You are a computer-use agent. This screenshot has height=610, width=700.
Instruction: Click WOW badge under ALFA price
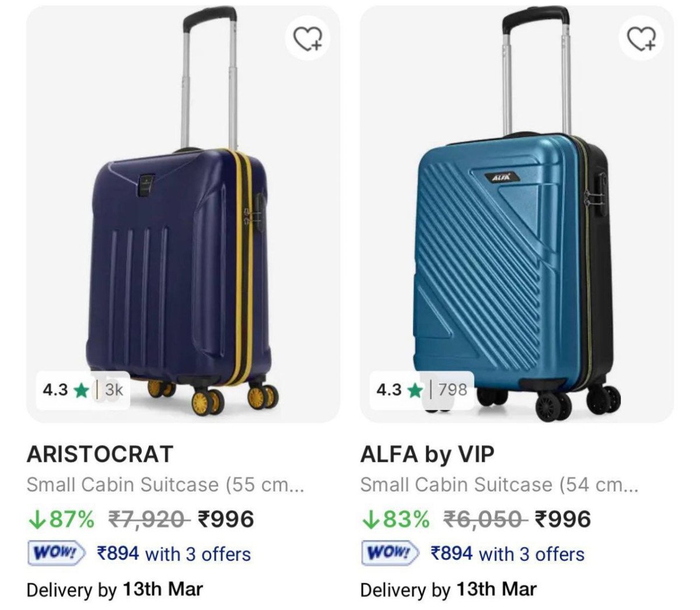[390, 553]
